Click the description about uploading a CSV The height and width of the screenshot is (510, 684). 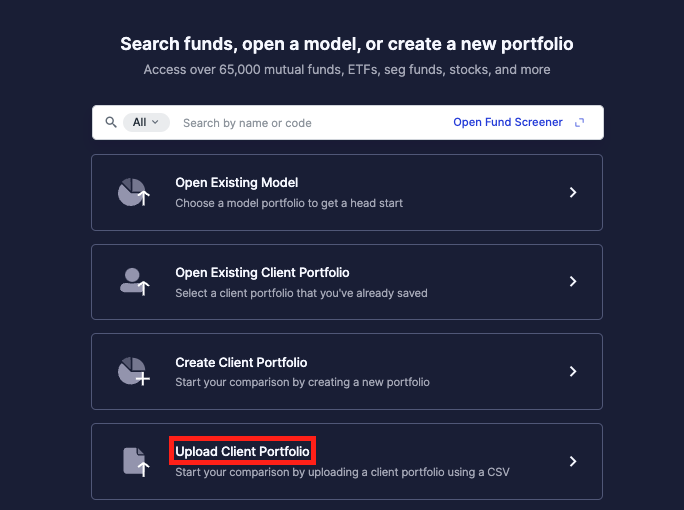pyautogui.click(x=342, y=472)
